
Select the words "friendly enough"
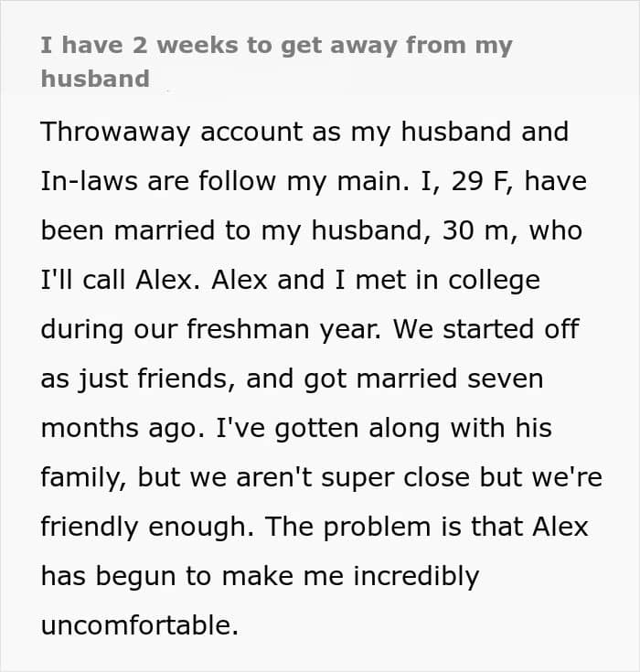click(x=147, y=528)
